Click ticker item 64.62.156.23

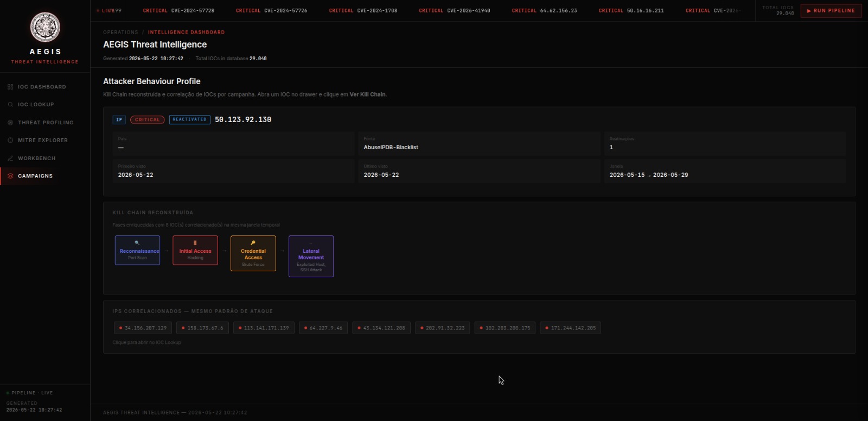(x=544, y=11)
